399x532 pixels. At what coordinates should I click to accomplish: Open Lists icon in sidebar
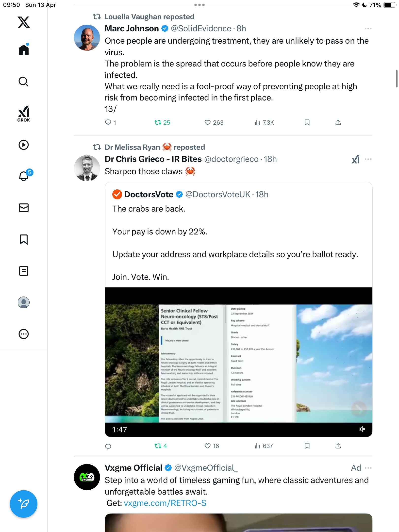tap(24, 271)
